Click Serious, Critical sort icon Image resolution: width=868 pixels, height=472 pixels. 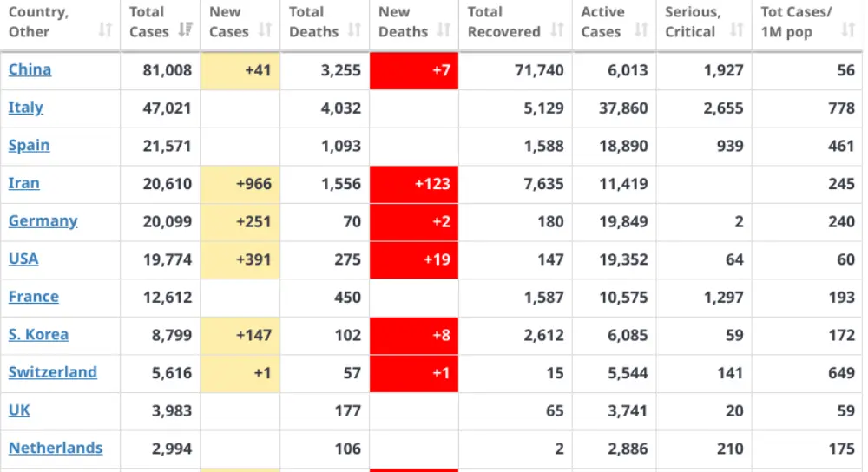736,29
